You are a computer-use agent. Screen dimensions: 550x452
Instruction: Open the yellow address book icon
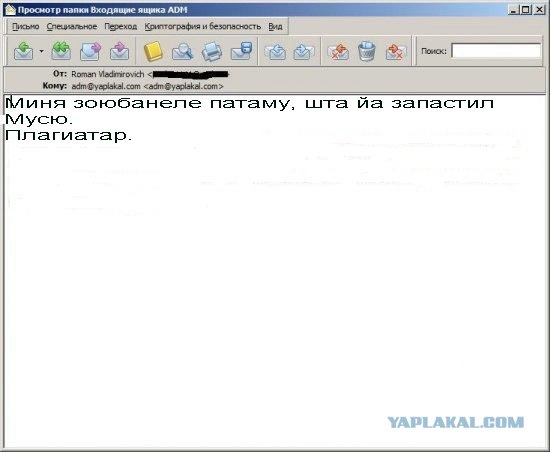pos(153,51)
